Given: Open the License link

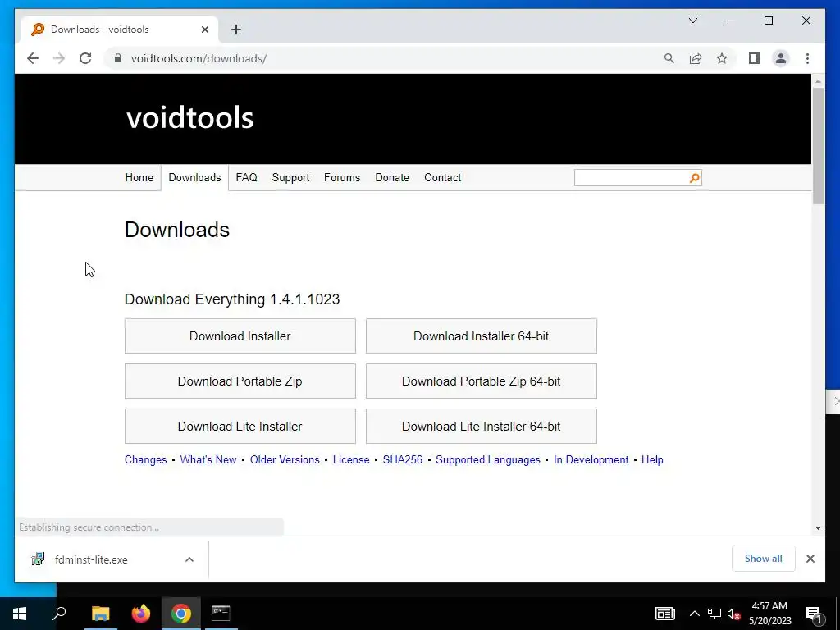Looking at the screenshot, I should coord(351,459).
